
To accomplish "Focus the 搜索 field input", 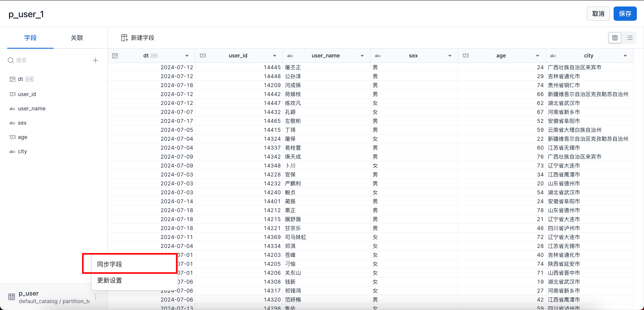I will pos(50,60).
